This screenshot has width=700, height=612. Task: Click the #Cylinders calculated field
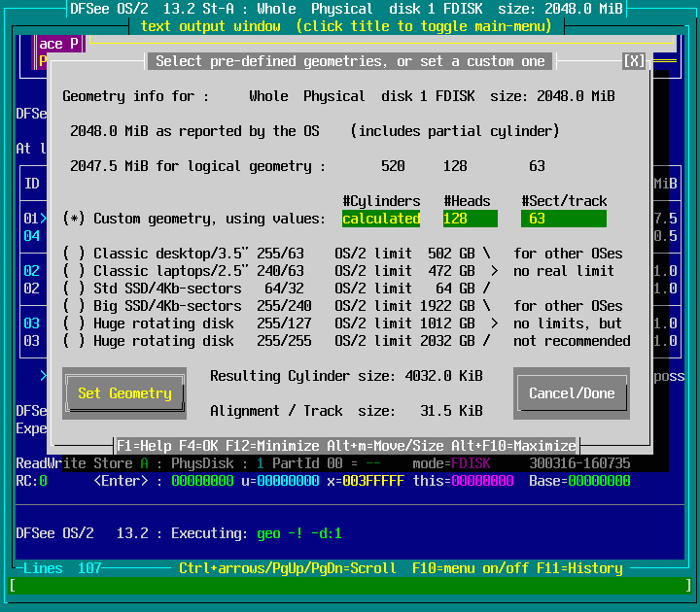click(381, 219)
